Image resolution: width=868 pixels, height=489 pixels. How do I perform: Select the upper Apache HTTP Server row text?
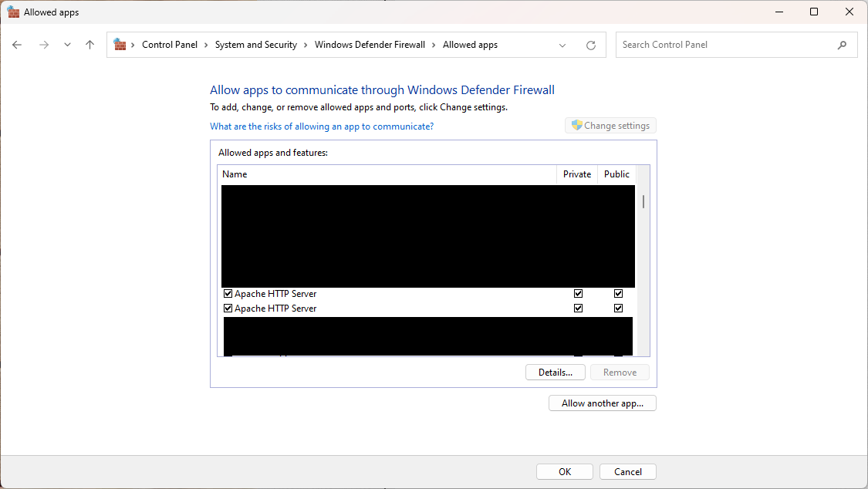pyautogui.click(x=275, y=294)
